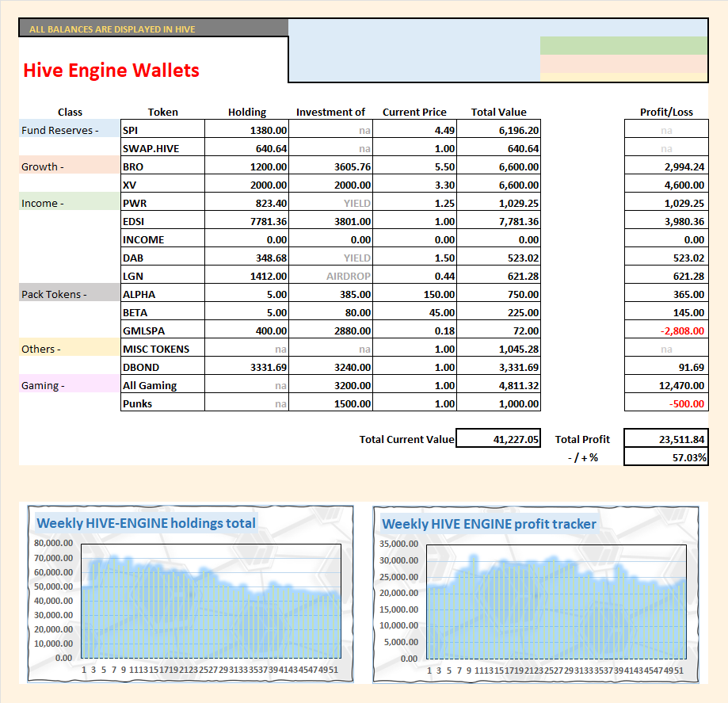Select ALPHA current price 150.00
The image size is (728, 703).
click(x=414, y=292)
